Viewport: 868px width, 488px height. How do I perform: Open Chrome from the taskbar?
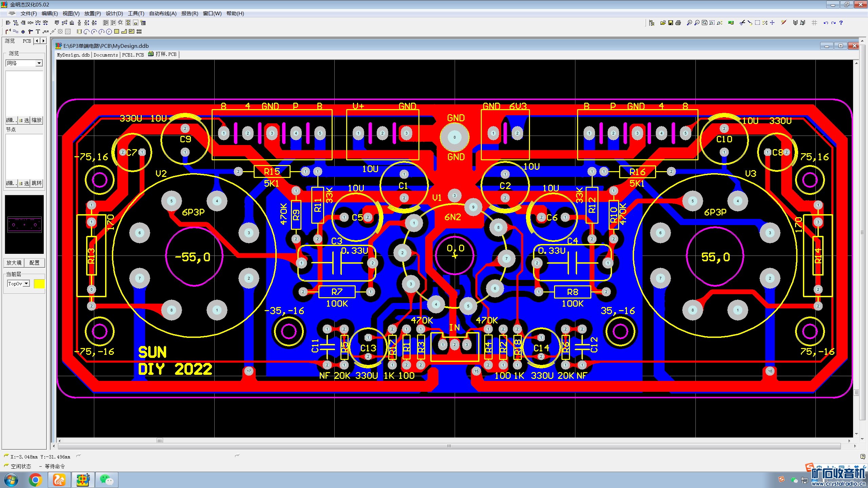pos(35,480)
